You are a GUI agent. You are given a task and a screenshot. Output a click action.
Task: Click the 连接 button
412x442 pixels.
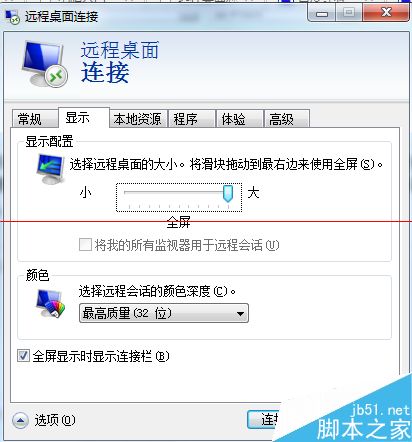click(263, 420)
